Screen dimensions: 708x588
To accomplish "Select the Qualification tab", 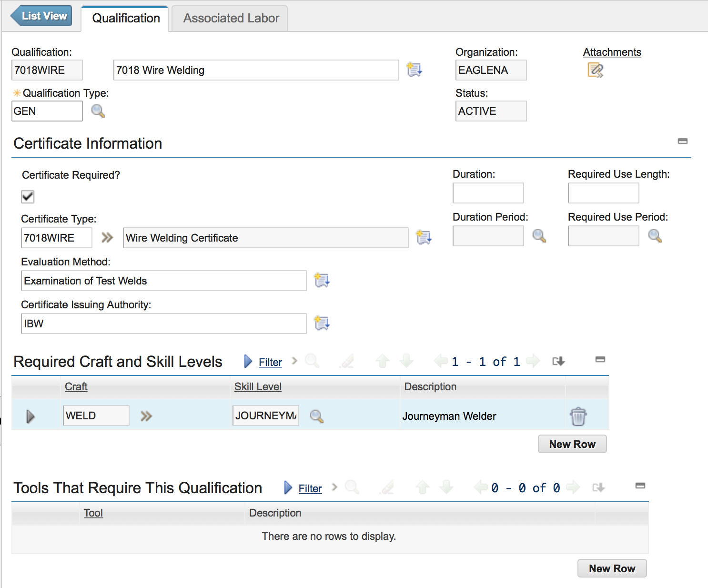I will coord(125,18).
